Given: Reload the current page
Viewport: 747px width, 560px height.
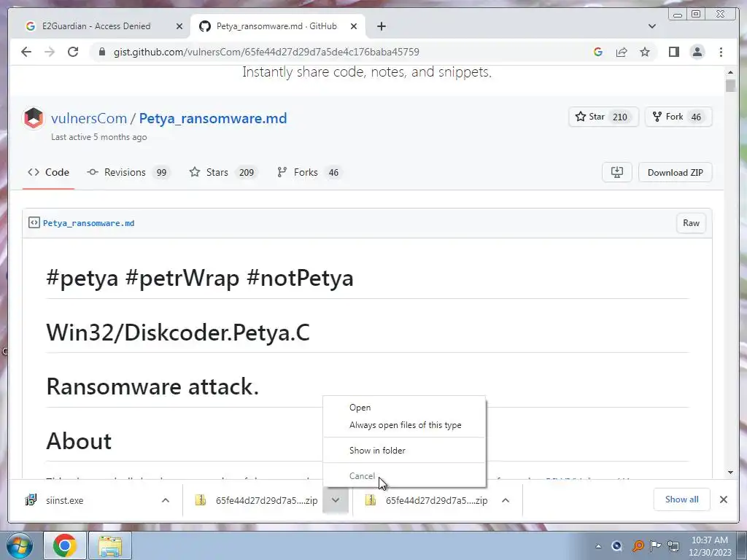Looking at the screenshot, I should [x=73, y=52].
